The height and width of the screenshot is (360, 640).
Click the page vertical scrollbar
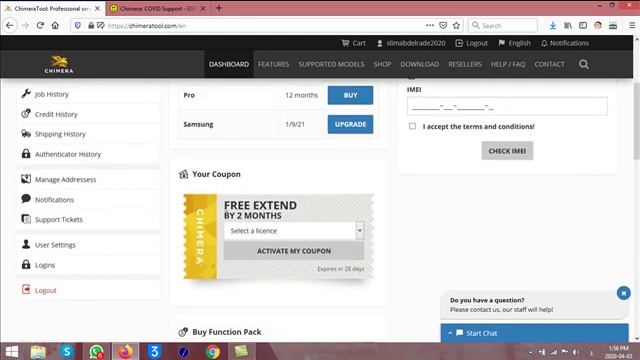(636, 120)
